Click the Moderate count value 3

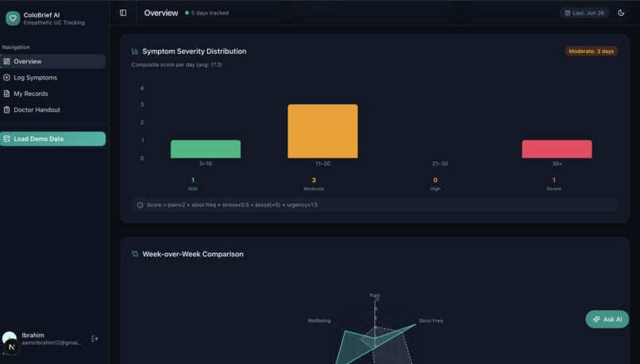click(x=314, y=180)
